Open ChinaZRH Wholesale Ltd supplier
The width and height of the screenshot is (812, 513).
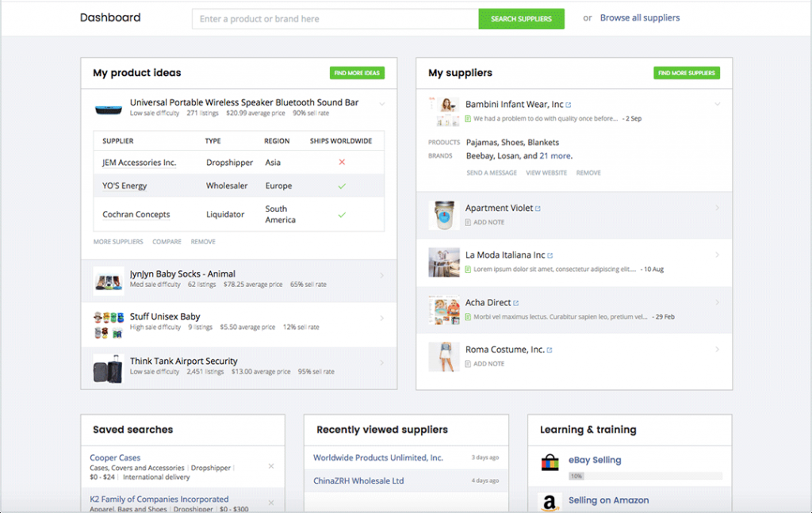(x=358, y=481)
